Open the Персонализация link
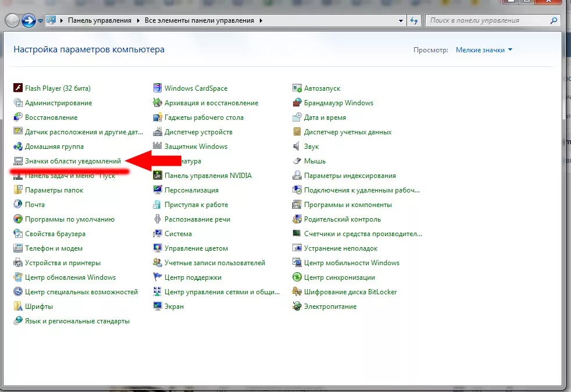The height and width of the screenshot is (392, 571). point(191,190)
